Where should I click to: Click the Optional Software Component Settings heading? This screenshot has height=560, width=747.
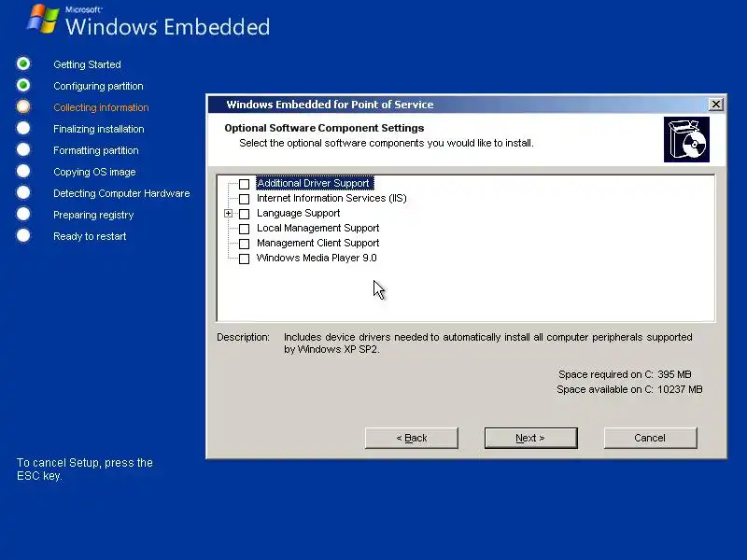point(324,128)
